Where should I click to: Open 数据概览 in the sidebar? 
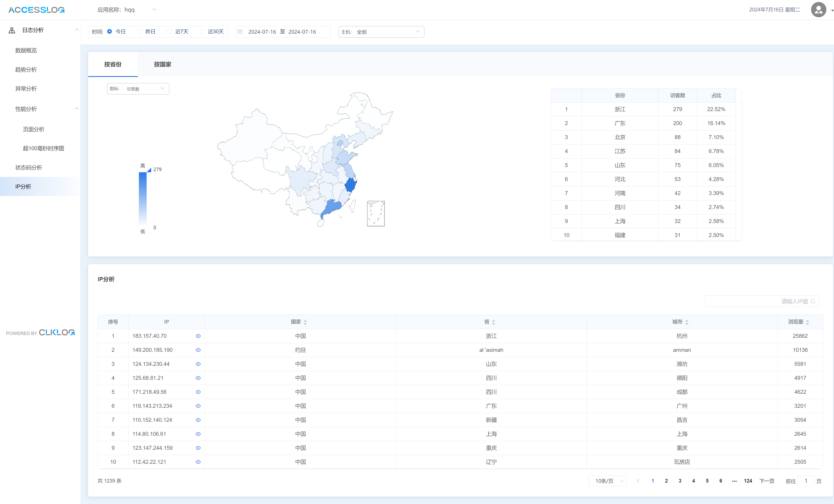coord(26,50)
